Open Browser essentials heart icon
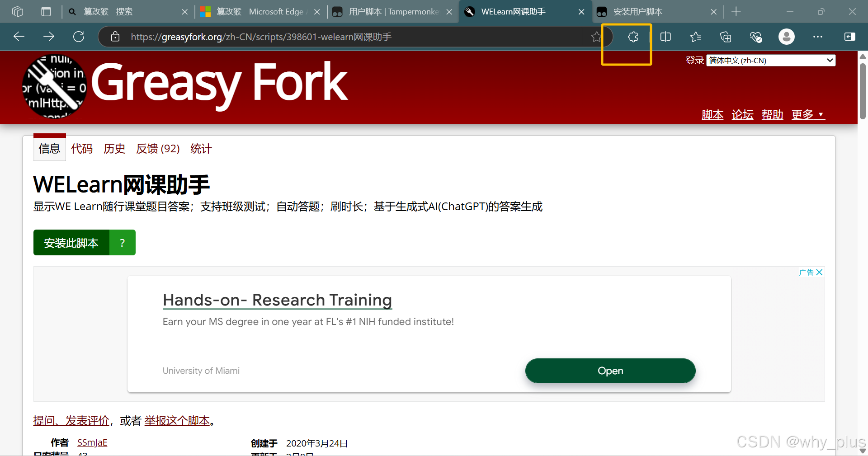The image size is (868, 456). click(756, 37)
